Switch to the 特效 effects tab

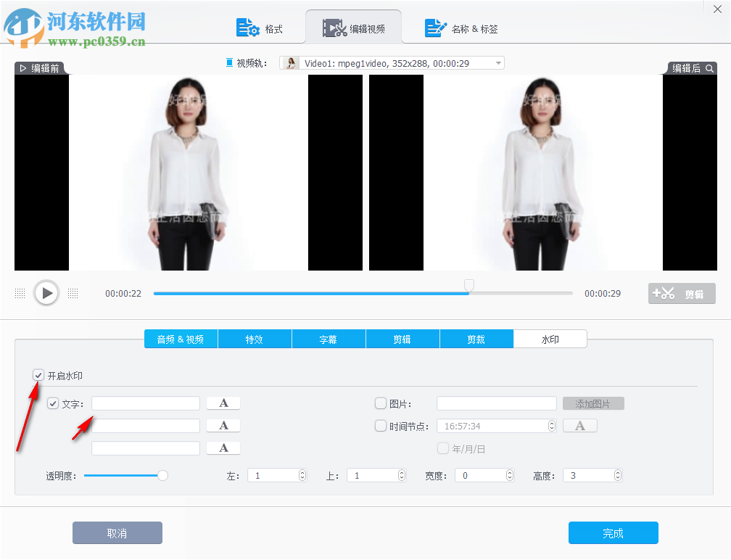point(255,338)
